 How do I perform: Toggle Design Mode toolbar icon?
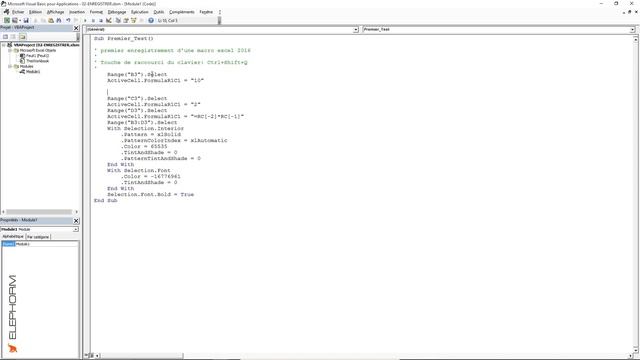pyautogui.click(x=109, y=20)
